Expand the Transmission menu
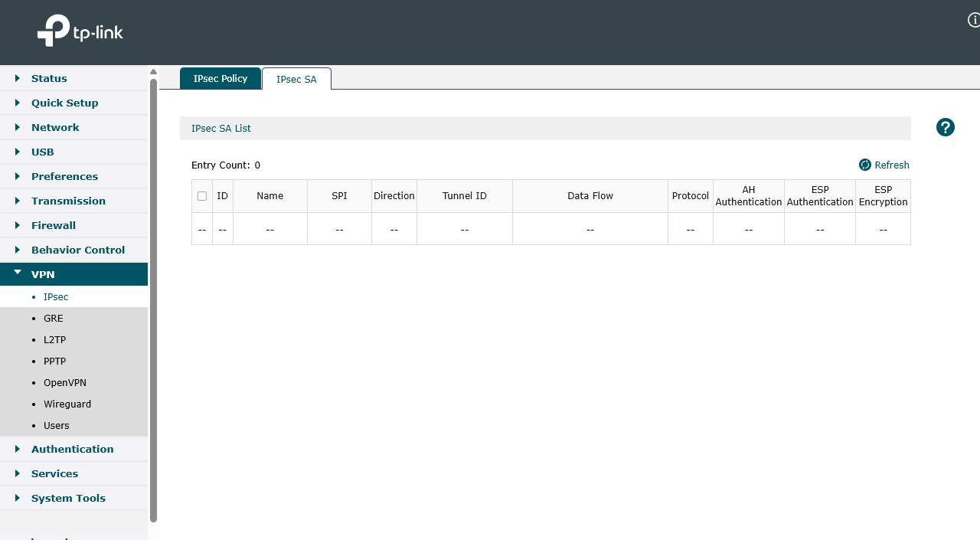This screenshot has height=540, width=980. [x=73, y=201]
